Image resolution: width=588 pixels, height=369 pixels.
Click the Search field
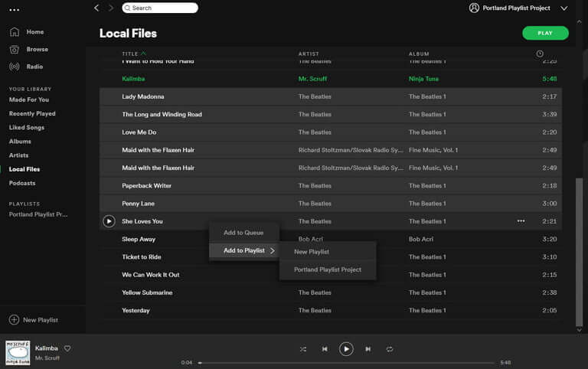(160, 8)
